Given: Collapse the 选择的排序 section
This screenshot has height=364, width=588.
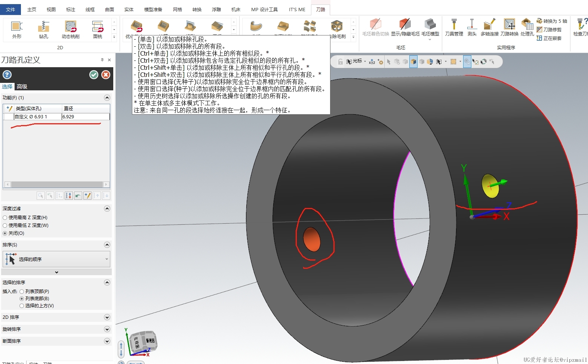Looking at the screenshot, I should [x=107, y=283].
